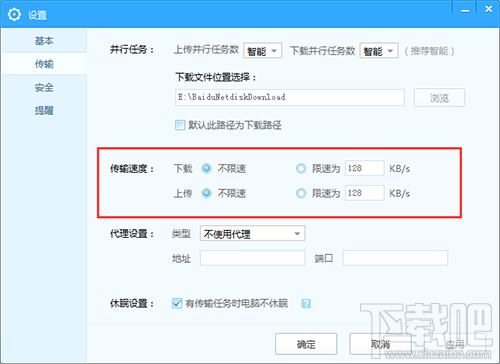Click the upload speed limit KB/s field
Image resolution: width=500 pixels, height=364 pixels.
tap(364, 193)
